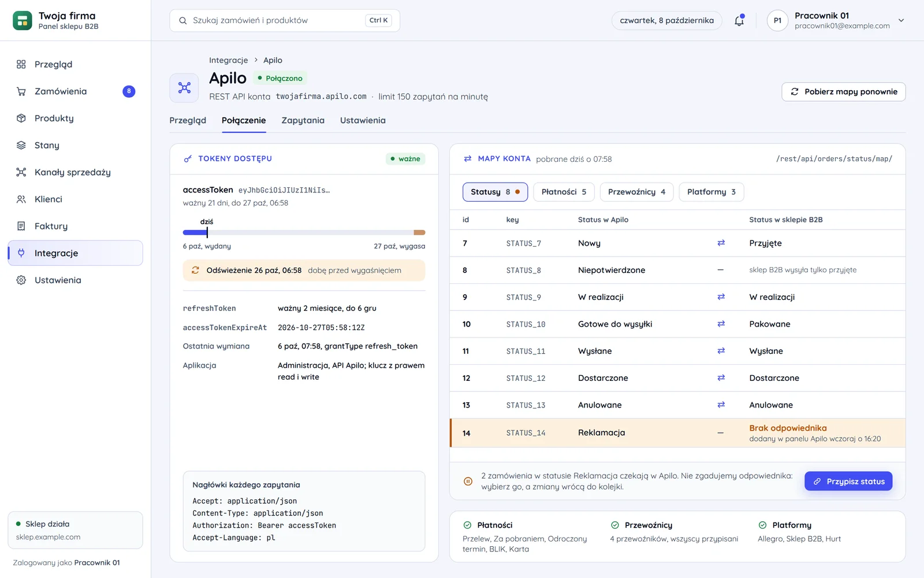Click Pobierz mapy ponownie button
This screenshot has height=578, width=924.
[x=843, y=92]
